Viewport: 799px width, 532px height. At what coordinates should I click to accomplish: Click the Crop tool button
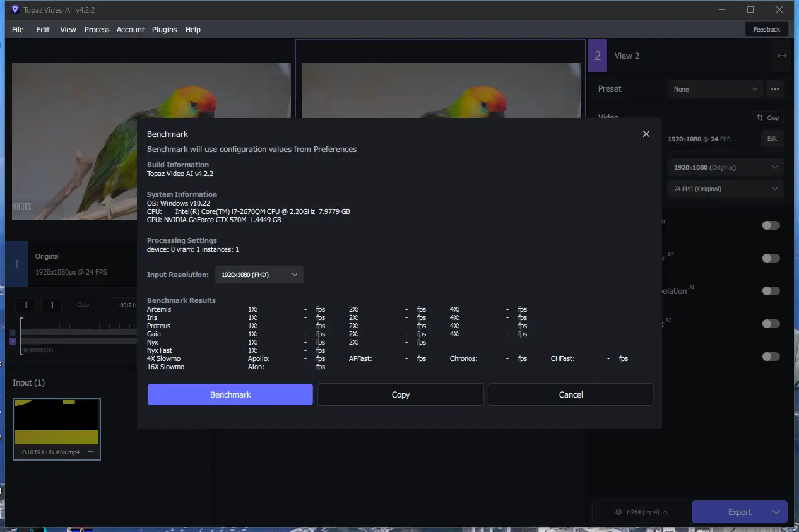768,117
